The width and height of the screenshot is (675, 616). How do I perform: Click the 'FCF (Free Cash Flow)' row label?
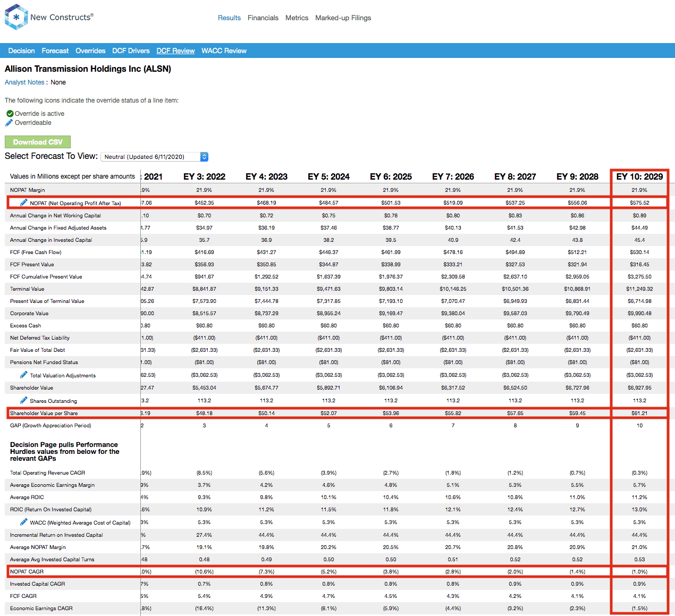click(x=36, y=252)
